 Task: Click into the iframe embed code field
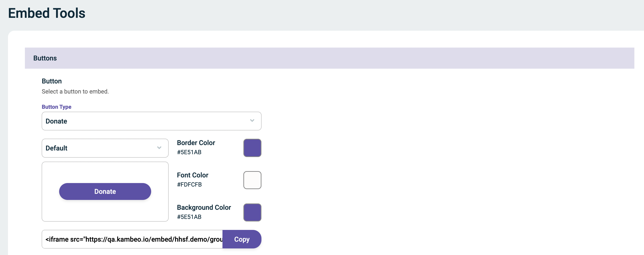pyautogui.click(x=132, y=239)
